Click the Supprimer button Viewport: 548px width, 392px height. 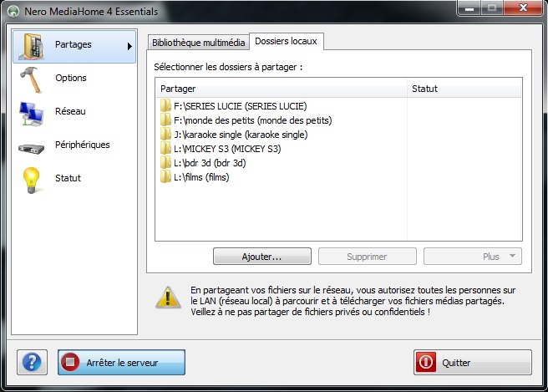[368, 257]
